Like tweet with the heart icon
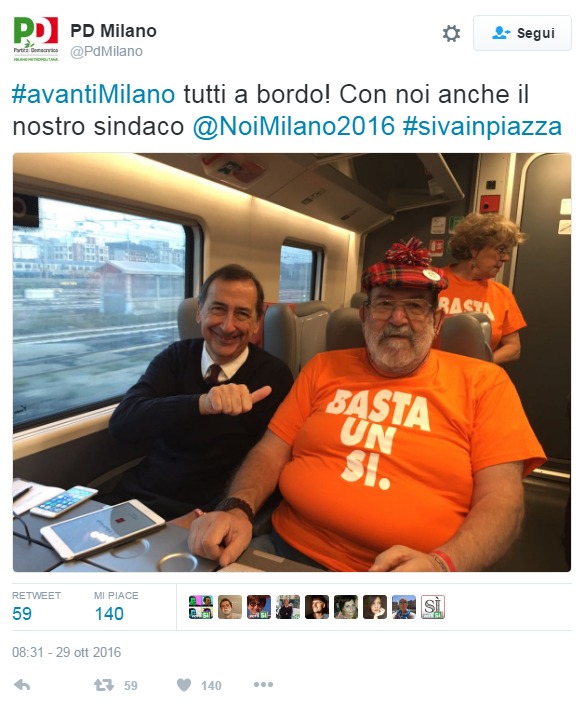 tap(184, 685)
